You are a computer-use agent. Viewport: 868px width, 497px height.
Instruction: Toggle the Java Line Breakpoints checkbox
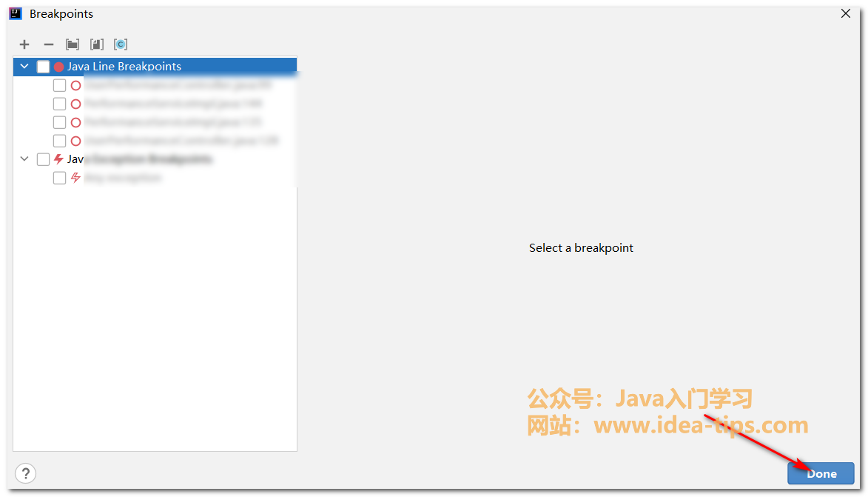pos(43,67)
